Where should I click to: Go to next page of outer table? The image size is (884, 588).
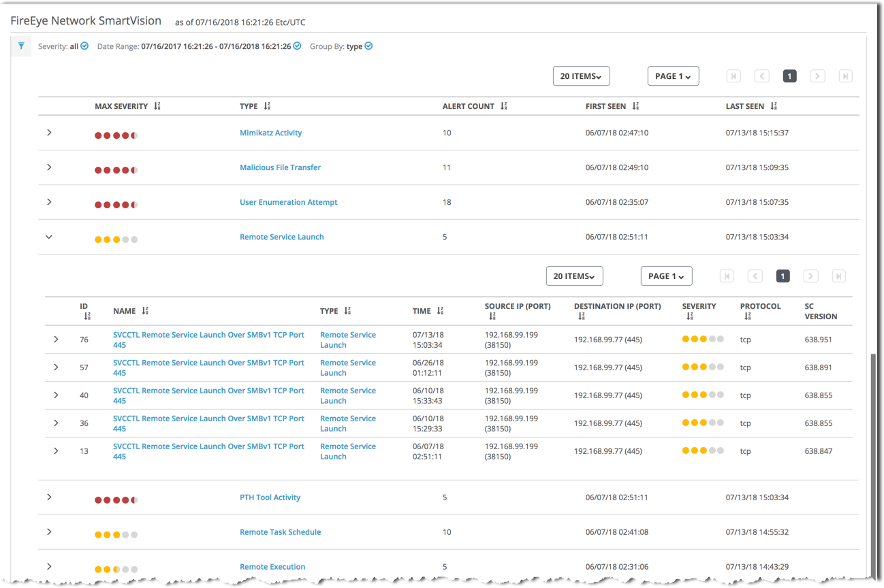[818, 76]
